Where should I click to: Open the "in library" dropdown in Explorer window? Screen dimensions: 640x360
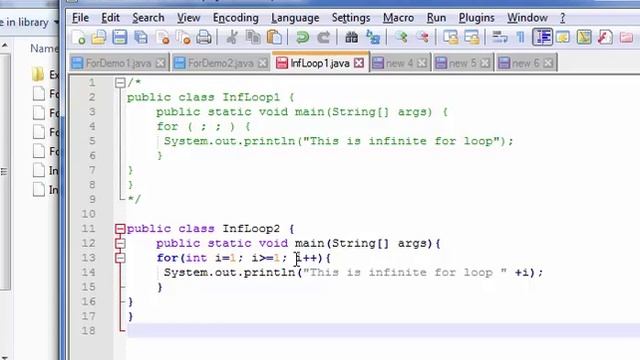click(56, 22)
